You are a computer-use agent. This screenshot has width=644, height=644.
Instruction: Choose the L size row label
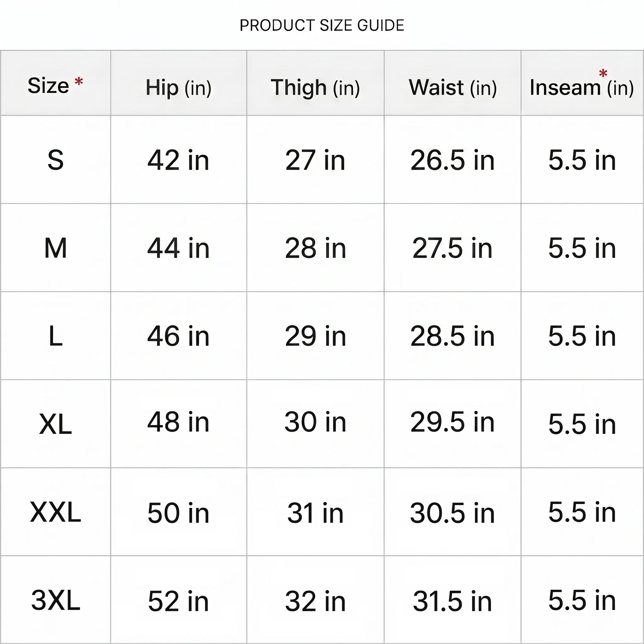pos(56,336)
